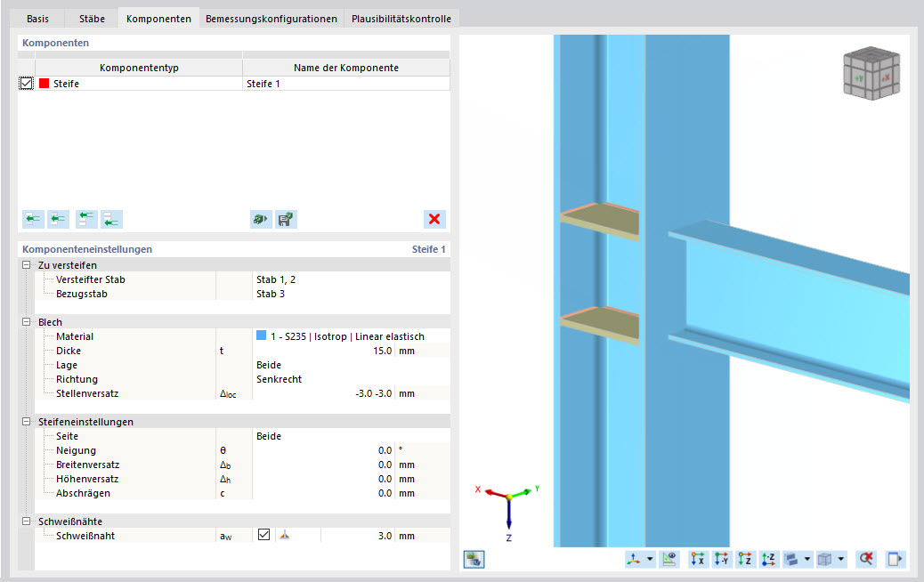This screenshot has width=924, height=582.
Task: Click the leftmost green-arrow insert component icon
Action: click(x=33, y=219)
